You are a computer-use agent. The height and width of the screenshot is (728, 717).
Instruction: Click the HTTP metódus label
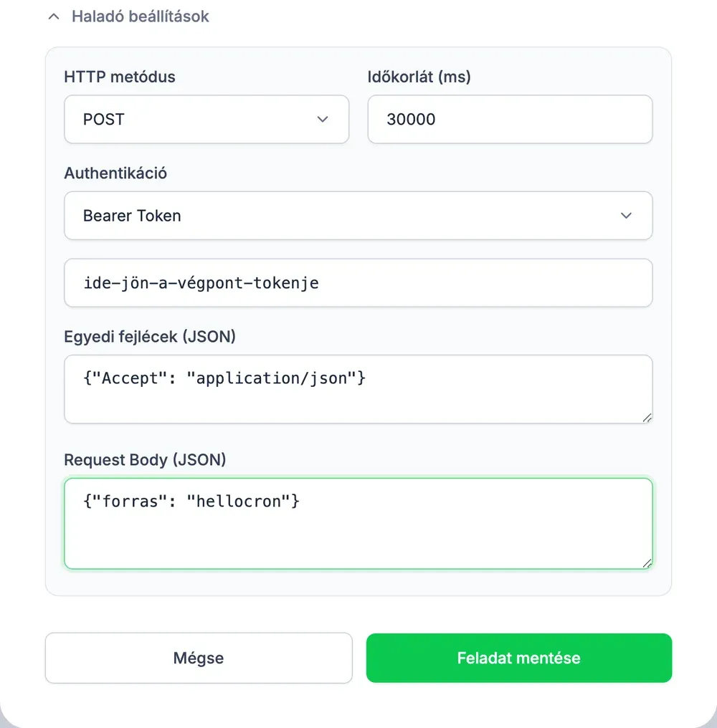click(x=120, y=77)
